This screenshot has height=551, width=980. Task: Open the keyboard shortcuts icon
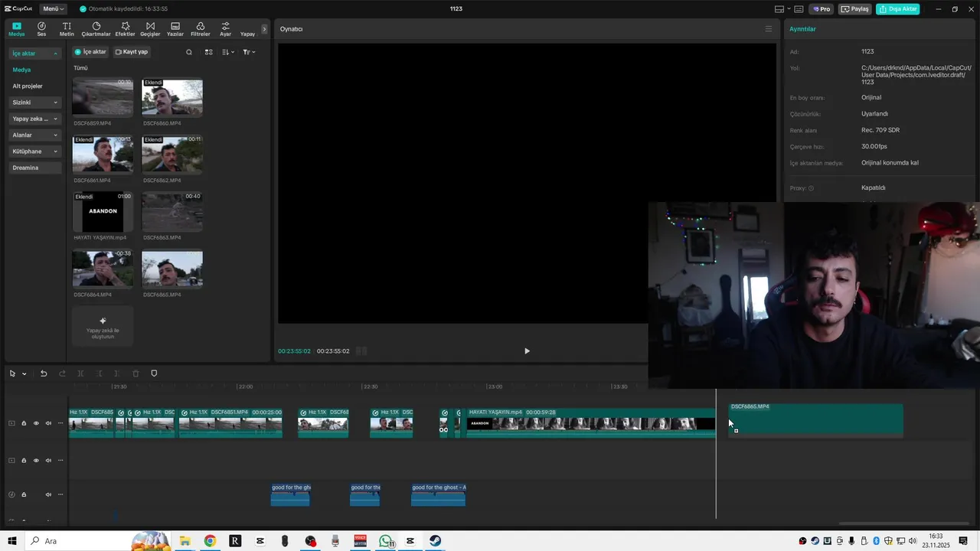coord(799,9)
